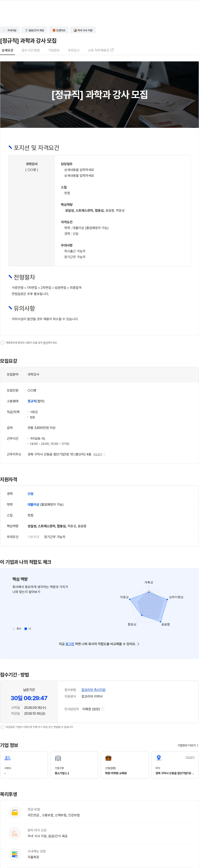Click the 음료/간식 제공 cup icon
199x868 pixels.
coord(26,30)
